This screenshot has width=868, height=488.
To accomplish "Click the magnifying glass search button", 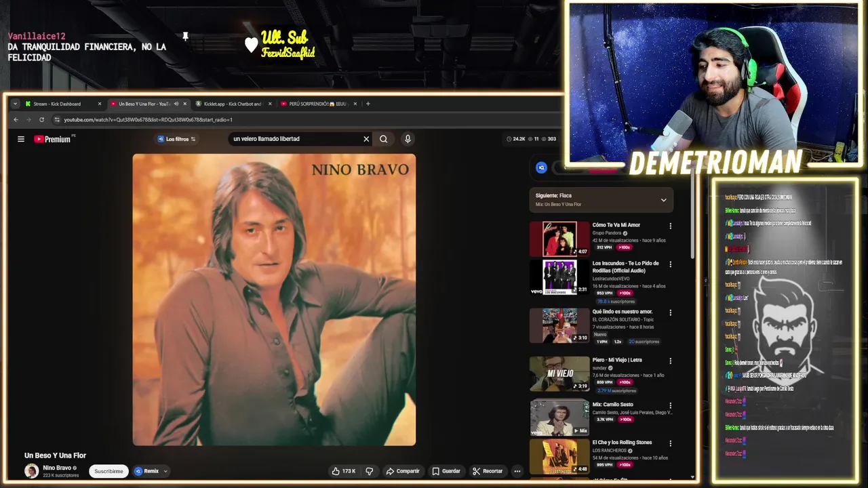I will pyautogui.click(x=384, y=139).
